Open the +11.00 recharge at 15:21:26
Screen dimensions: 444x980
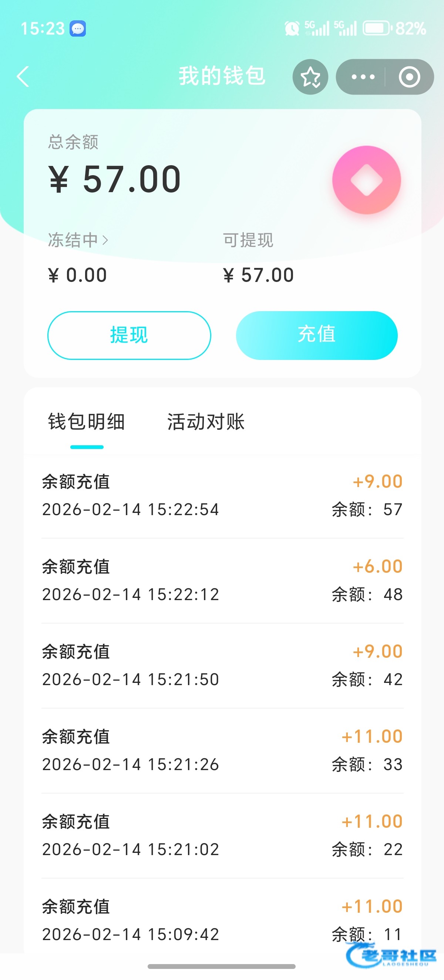(x=222, y=750)
